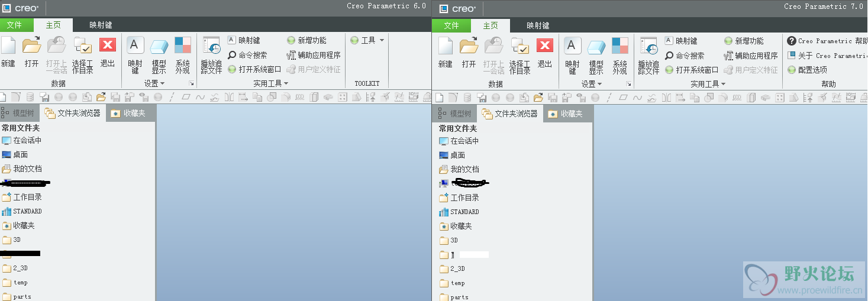The height and width of the screenshot is (301, 868).
Task: Click 选择工作目录 icon in Creo 7.0 window
Action: click(x=519, y=46)
